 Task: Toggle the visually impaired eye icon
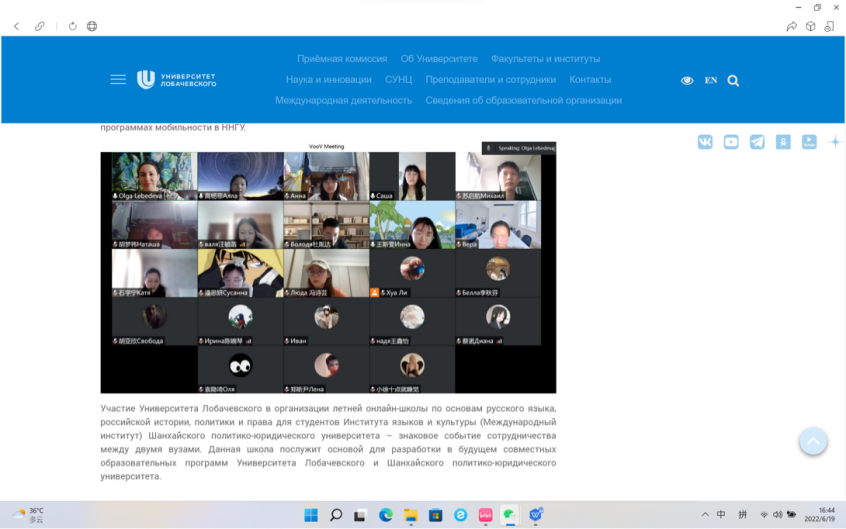pos(687,80)
